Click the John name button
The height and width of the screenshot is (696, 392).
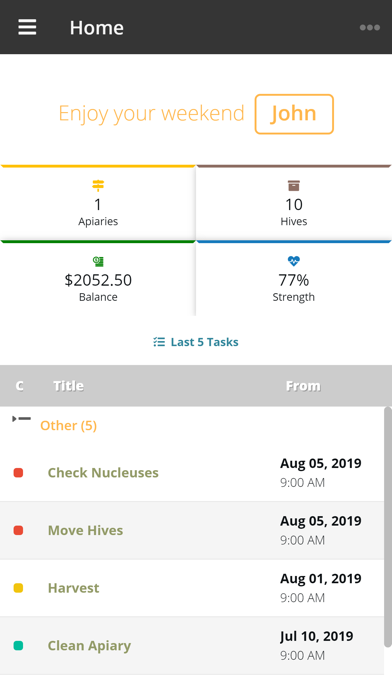tap(294, 114)
